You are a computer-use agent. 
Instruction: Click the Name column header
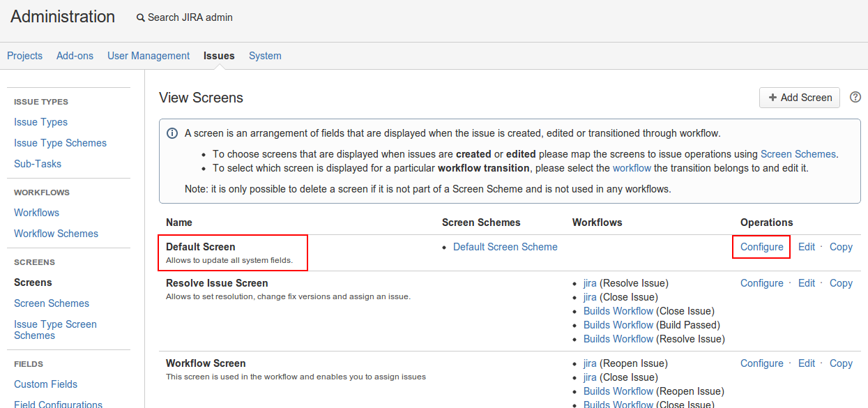tap(179, 222)
